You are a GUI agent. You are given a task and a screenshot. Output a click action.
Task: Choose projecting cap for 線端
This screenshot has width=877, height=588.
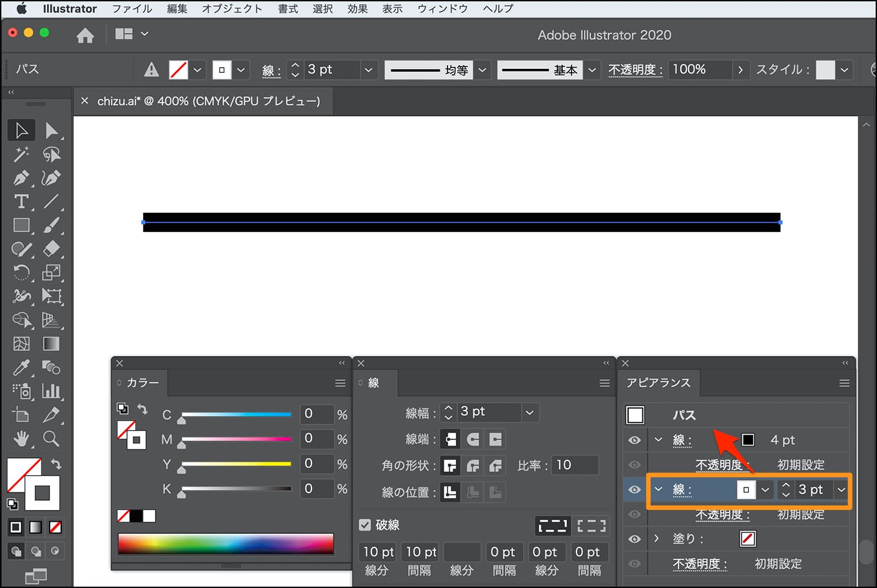(496, 440)
